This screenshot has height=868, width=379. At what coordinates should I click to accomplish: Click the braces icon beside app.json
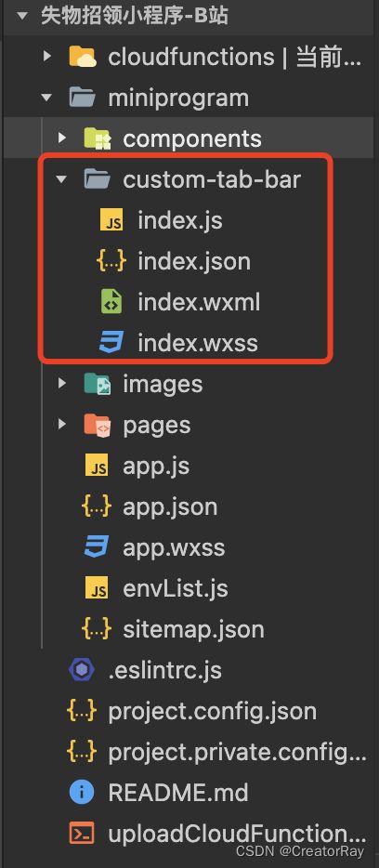coord(97,506)
